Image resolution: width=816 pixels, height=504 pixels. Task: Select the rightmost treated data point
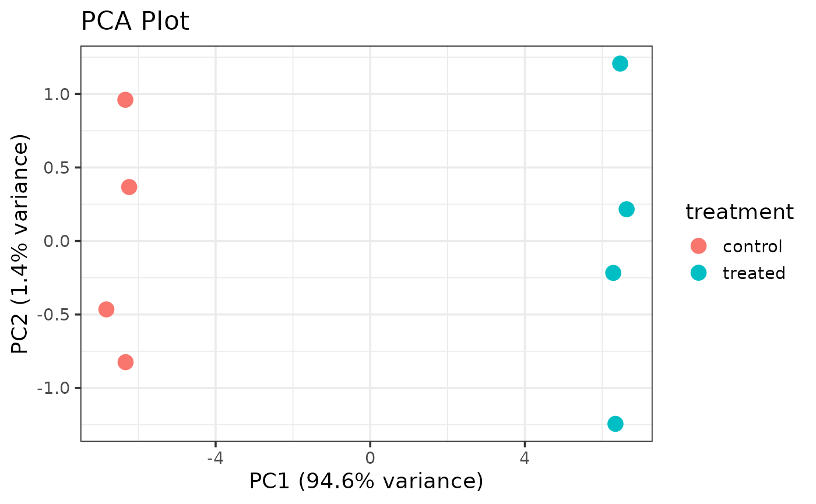627,209
